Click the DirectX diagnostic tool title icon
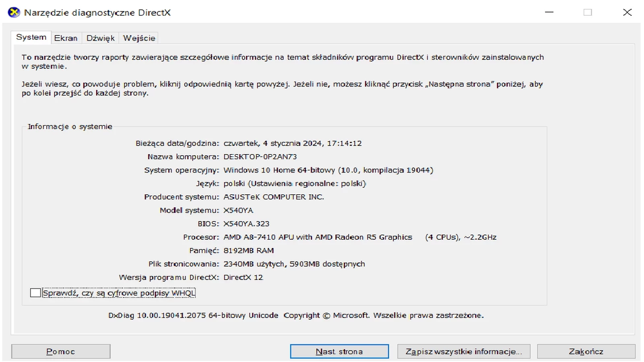This screenshot has width=644, height=362. [14, 12]
